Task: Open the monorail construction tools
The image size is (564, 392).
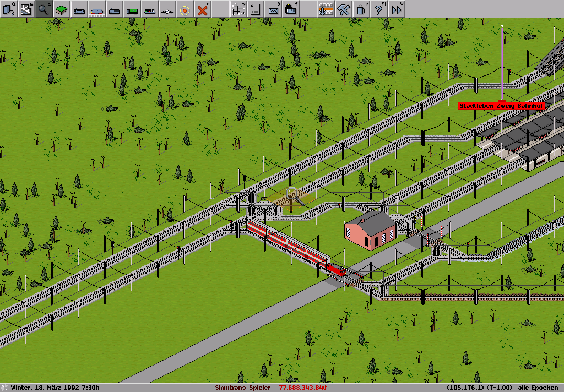Action: click(96, 9)
